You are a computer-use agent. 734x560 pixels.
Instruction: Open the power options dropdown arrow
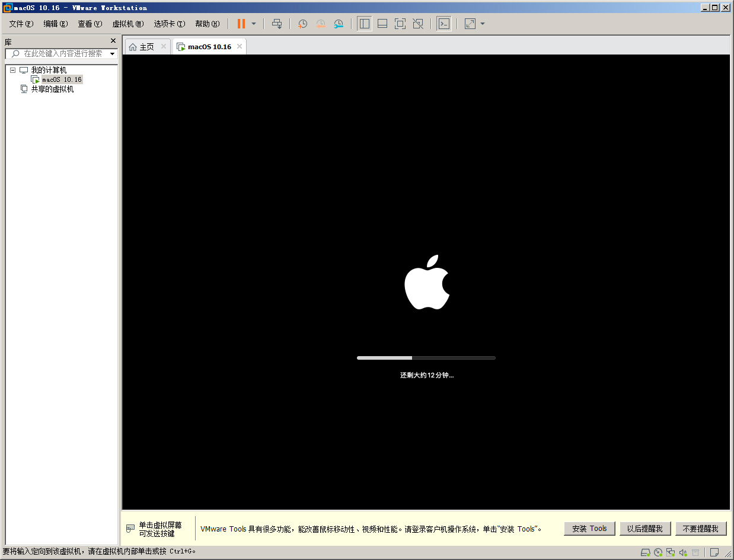pyautogui.click(x=254, y=24)
